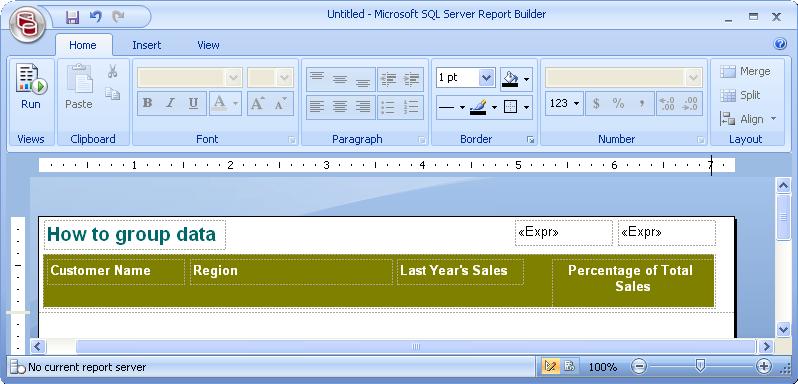Screen dimensions: 798x384
Task: Click the zoom out minus button
Action: point(640,366)
